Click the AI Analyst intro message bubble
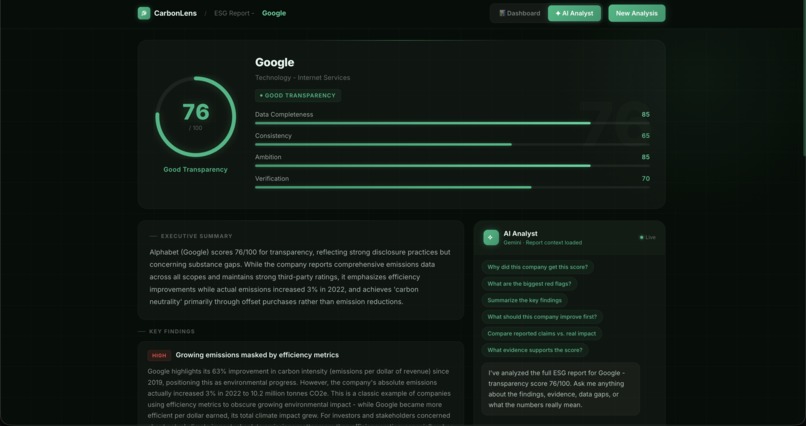Screen dimensions: 806x426 point(560,389)
